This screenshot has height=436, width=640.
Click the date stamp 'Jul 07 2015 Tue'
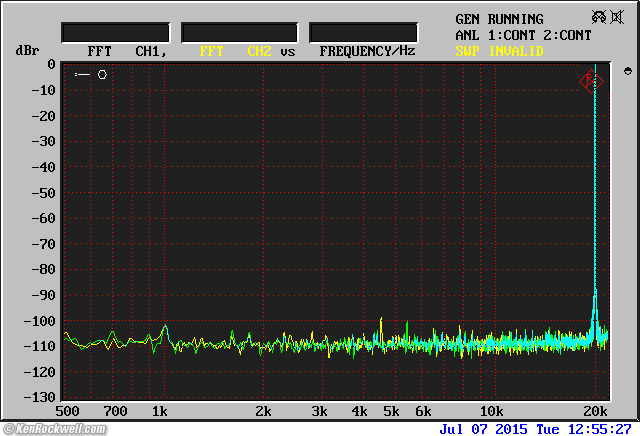pos(499,429)
